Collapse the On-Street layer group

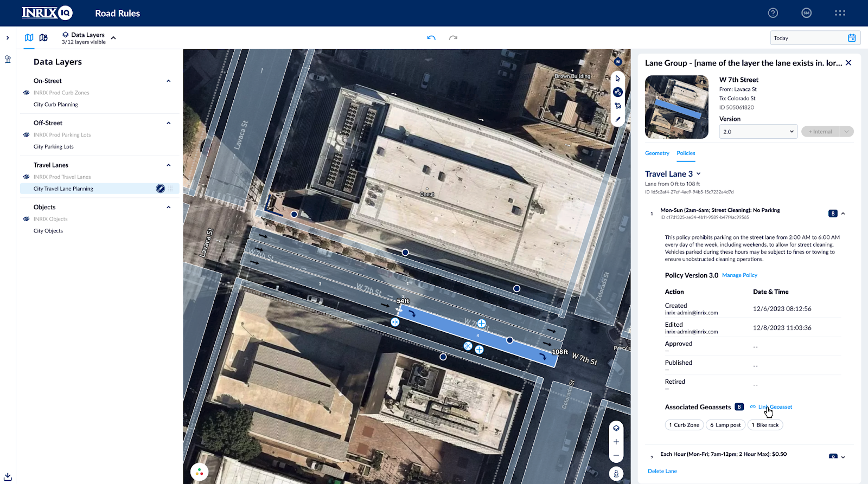168,81
